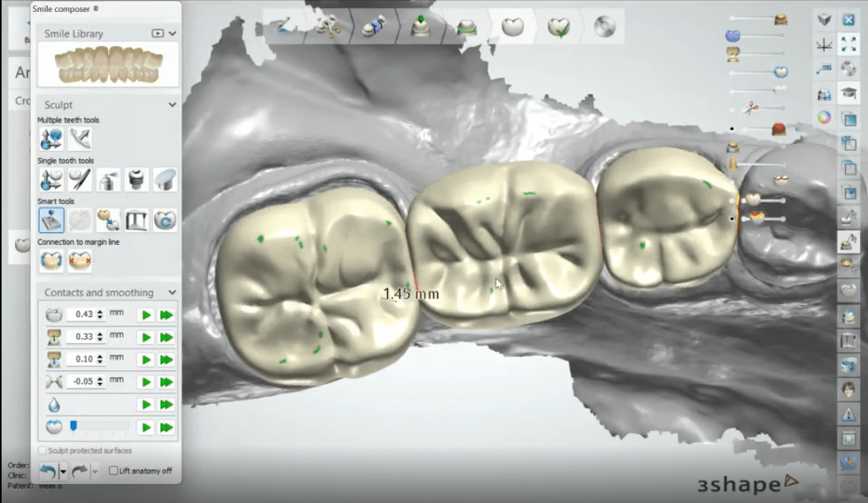Screen dimensions: 868x503
Task: Click the first Connection to margin line icon
Action: (x=51, y=261)
